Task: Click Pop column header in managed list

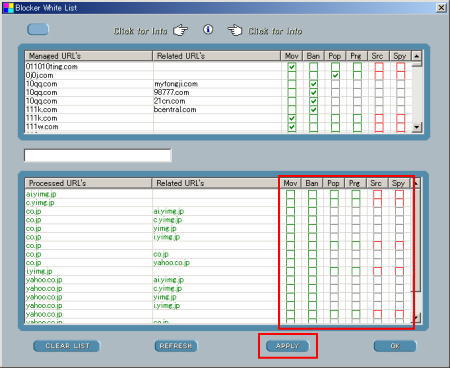Action: (x=335, y=56)
